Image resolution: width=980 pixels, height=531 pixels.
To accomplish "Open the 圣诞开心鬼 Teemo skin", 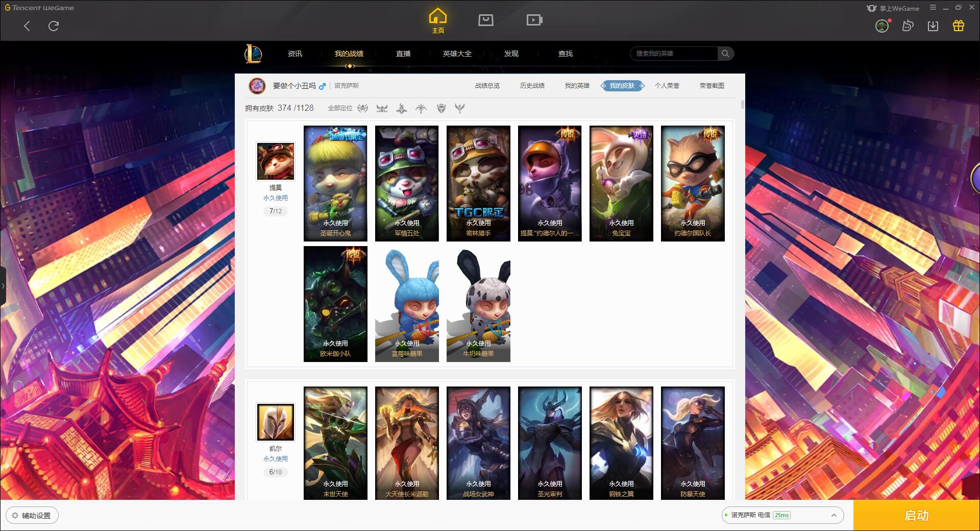I will tap(335, 183).
